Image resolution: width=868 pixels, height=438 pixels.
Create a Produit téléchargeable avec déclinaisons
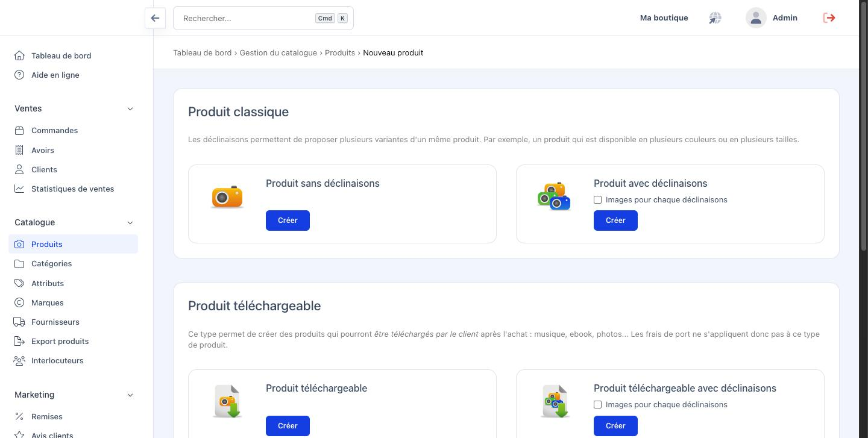coord(615,426)
